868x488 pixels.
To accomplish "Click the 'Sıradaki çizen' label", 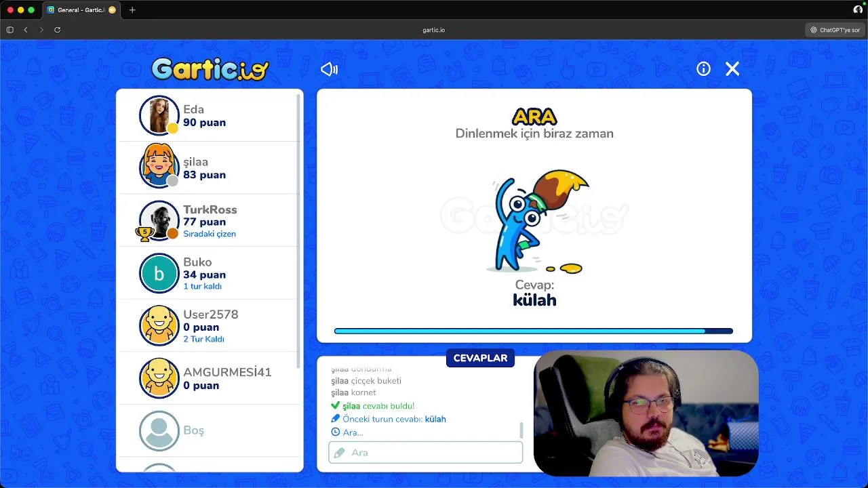I will point(210,234).
